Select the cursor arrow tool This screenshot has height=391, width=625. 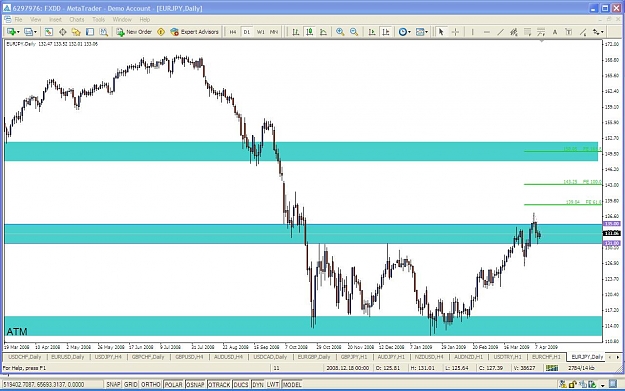pos(441,32)
